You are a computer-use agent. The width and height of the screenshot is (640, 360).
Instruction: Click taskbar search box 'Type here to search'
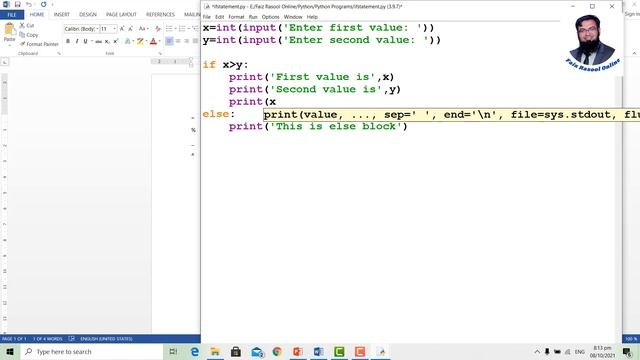coord(92,351)
